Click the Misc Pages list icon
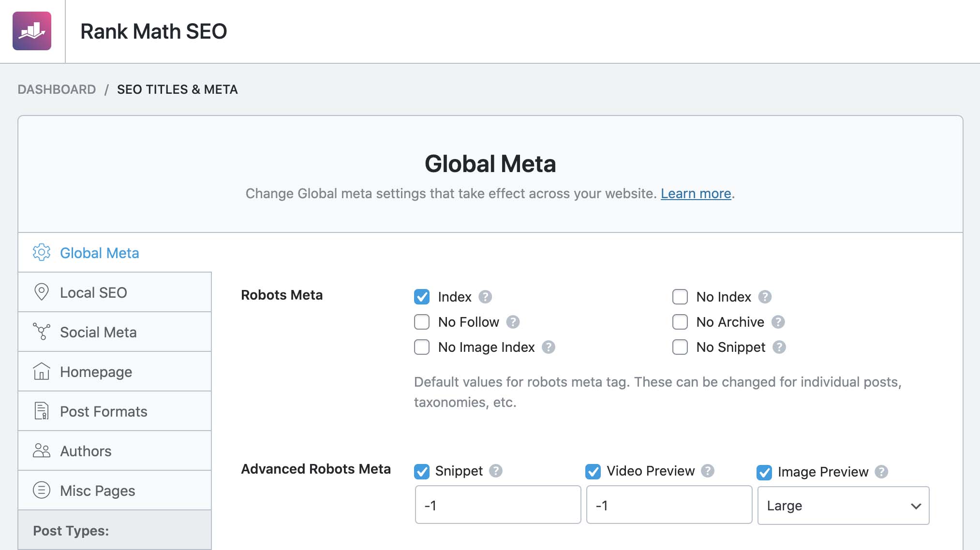 coord(42,490)
